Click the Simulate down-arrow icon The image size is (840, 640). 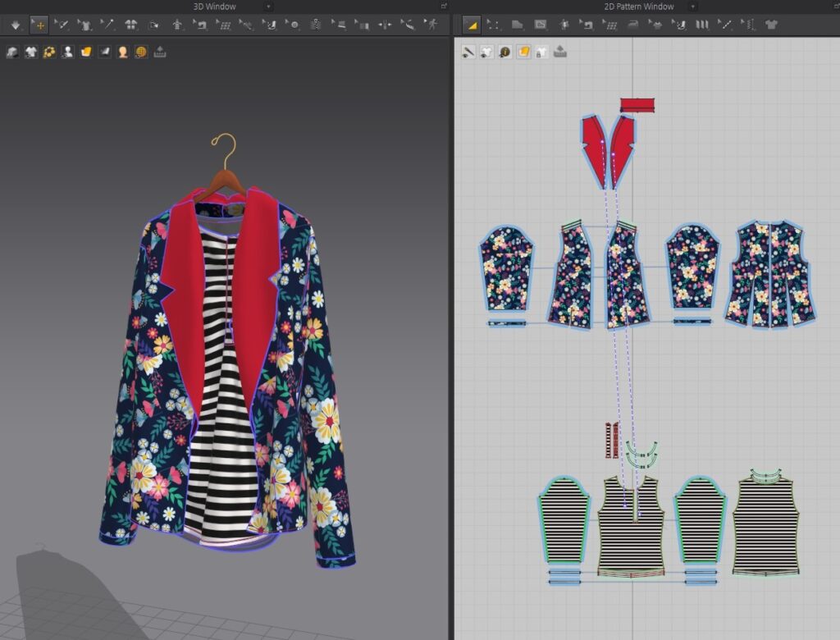click(x=16, y=25)
